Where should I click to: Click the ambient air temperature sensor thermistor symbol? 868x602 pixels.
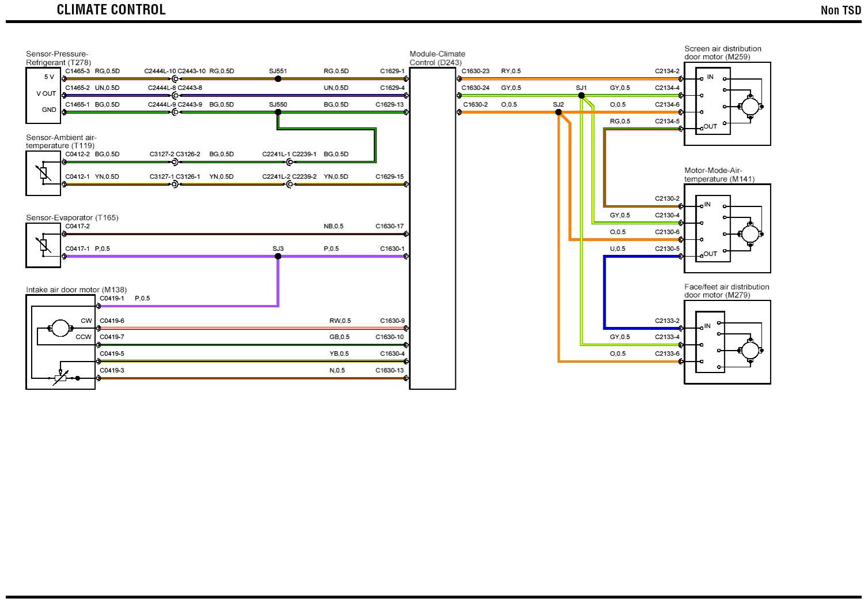tap(44, 173)
